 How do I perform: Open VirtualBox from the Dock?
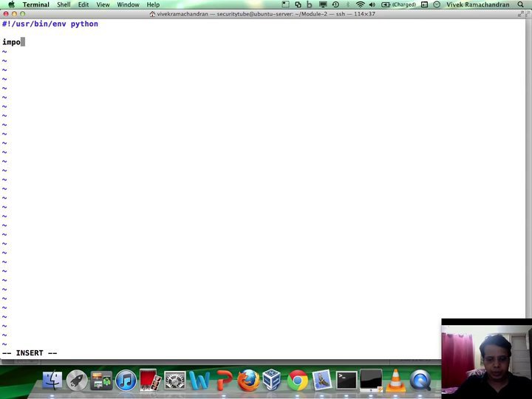coord(272,380)
